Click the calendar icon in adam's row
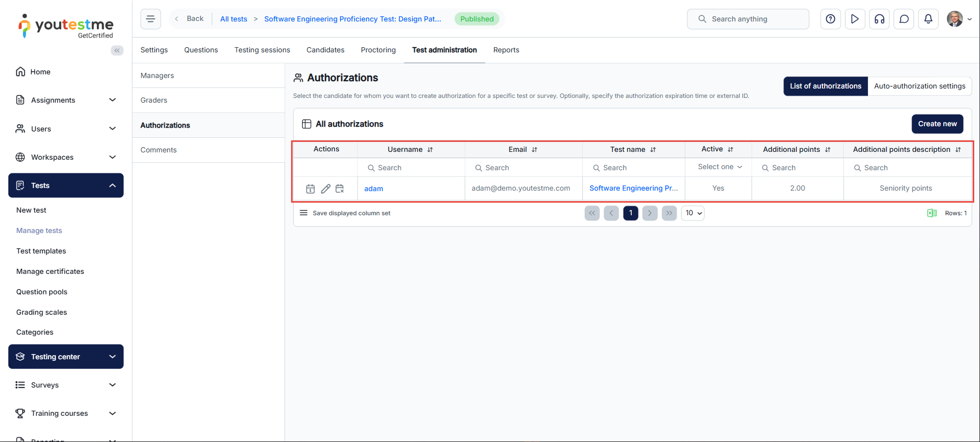The height and width of the screenshot is (442, 980). pos(310,189)
